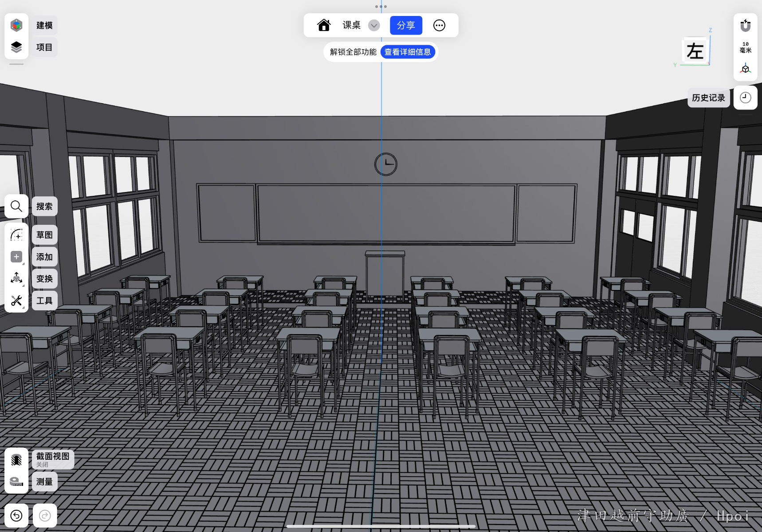Click the Search magnifier icon
762x532 pixels.
point(16,206)
